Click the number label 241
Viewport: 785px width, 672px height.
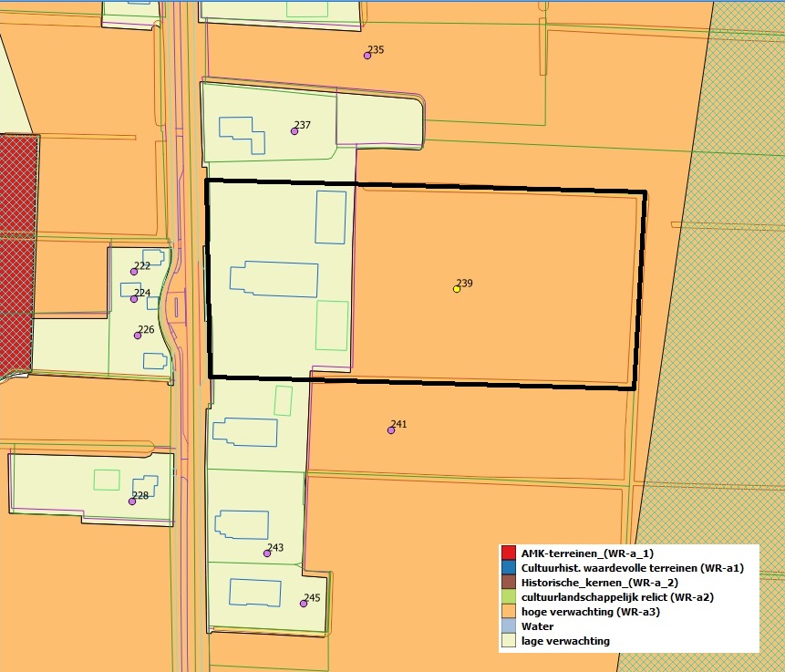coord(398,424)
